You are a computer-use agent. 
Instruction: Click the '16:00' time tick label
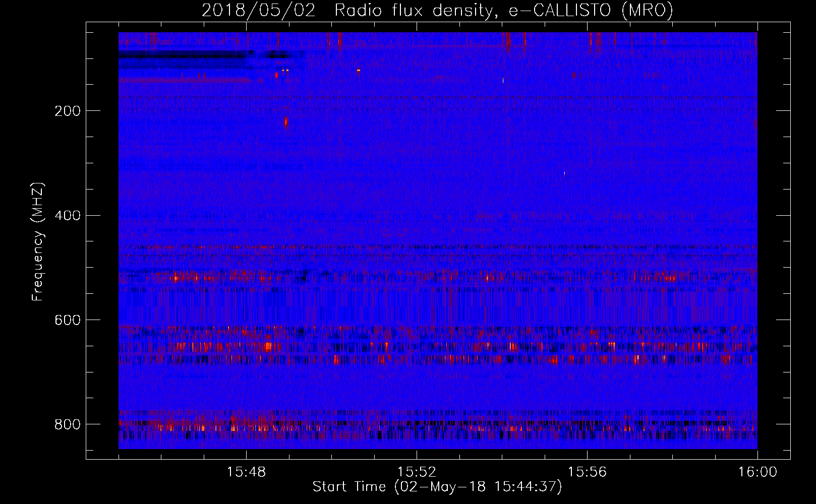click(x=757, y=472)
